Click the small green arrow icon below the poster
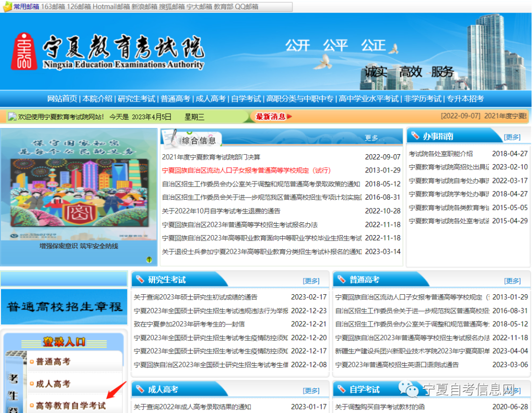Viewport: 532px width, 413px height. point(149,259)
